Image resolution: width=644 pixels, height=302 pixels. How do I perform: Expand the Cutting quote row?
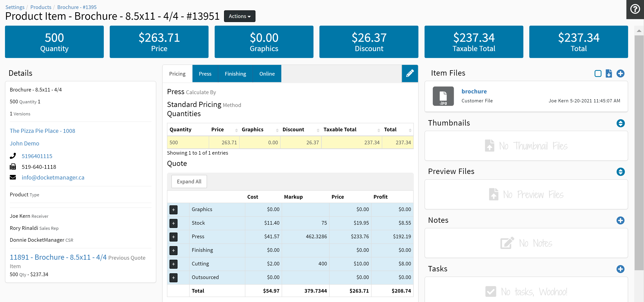point(173,264)
